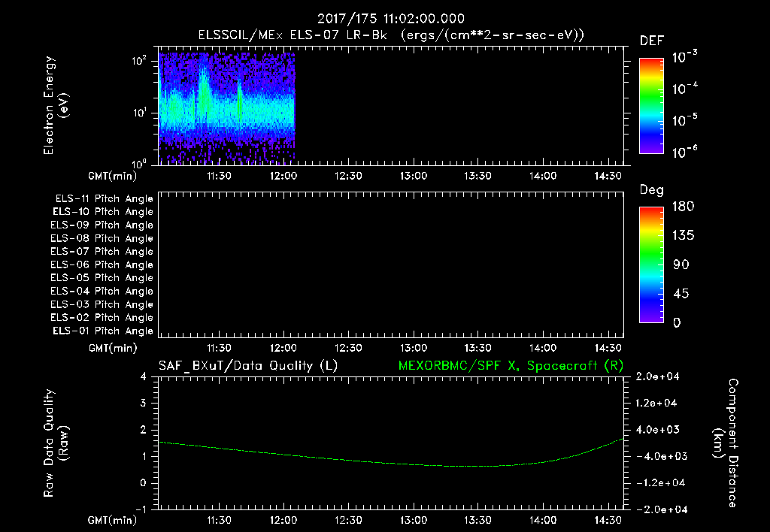The width and height of the screenshot is (770, 532).
Task: Click the 13:00 tick label under pitch angle panel
Action: click(x=413, y=348)
